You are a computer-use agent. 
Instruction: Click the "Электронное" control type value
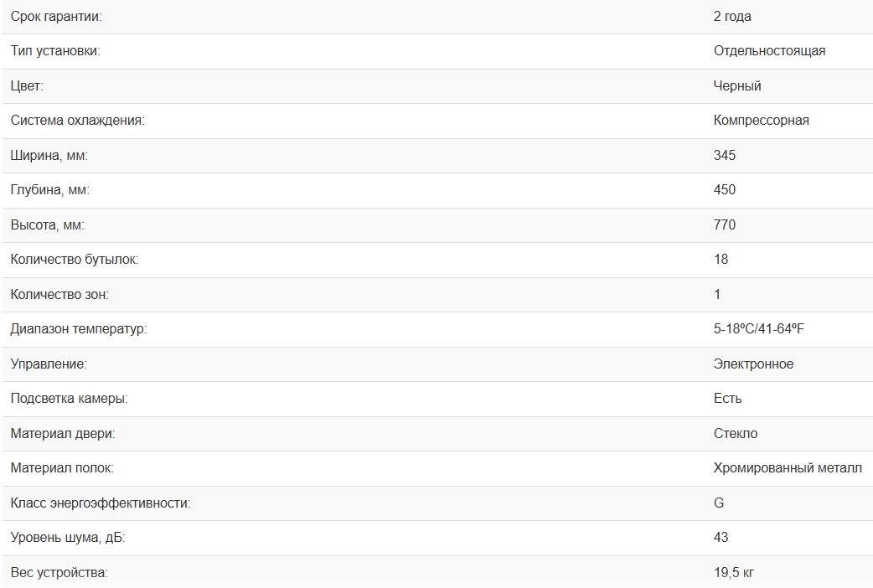click(x=753, y=364)
